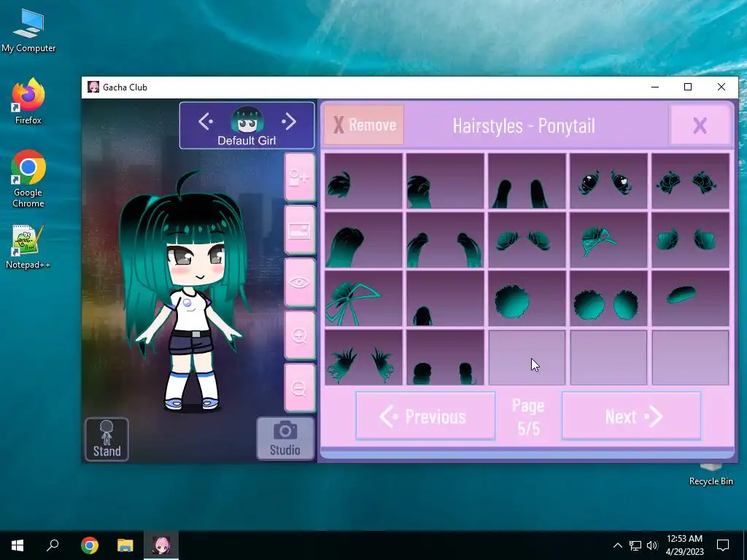Select the small flat hair clip piece
Screen dimensions: 747x560
coord(690,298)
